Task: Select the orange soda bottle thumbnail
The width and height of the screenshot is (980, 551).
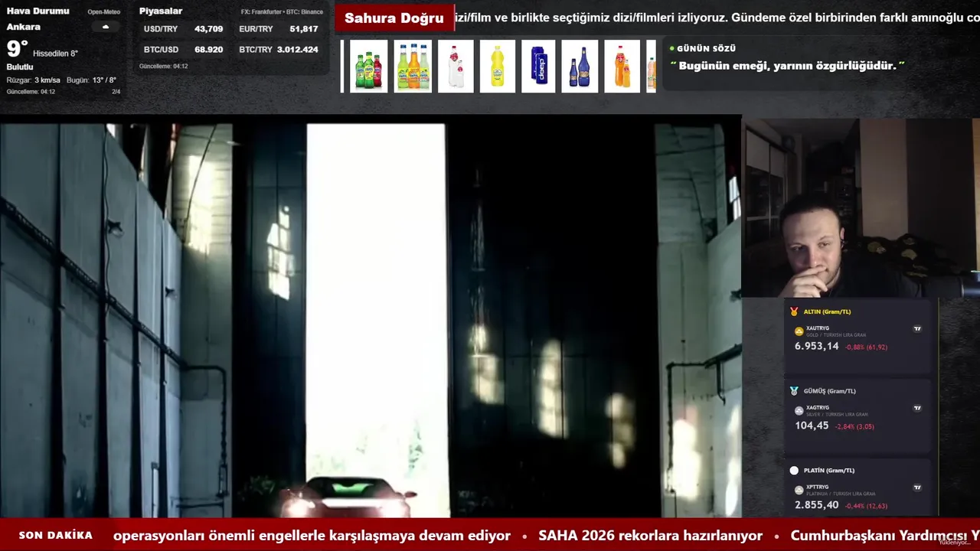Action: pos(622,67)
